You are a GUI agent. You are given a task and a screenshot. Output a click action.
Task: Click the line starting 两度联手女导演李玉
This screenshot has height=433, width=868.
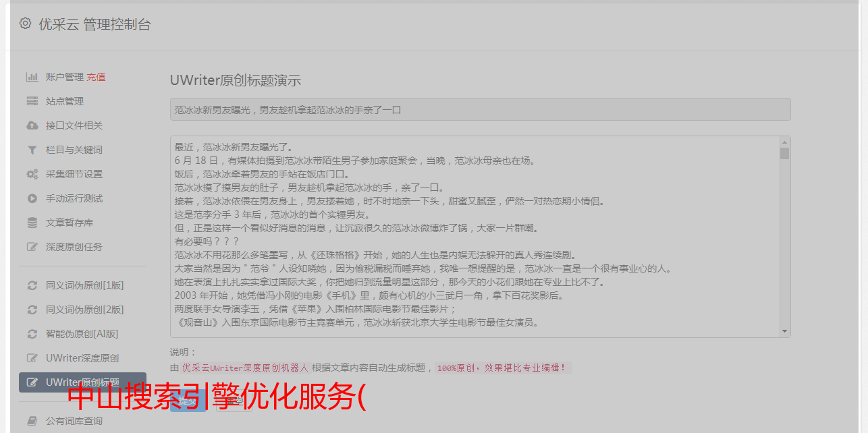(315, 309)
